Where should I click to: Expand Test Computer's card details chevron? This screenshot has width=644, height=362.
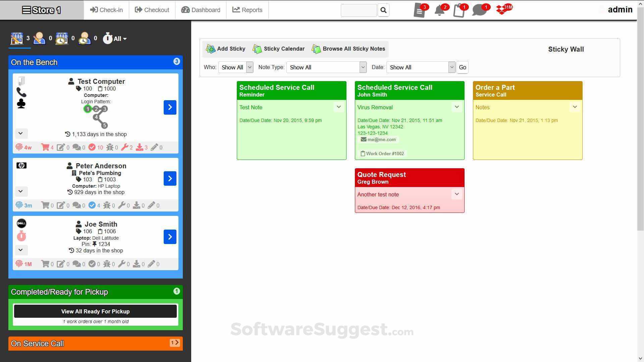pos(21,133)
